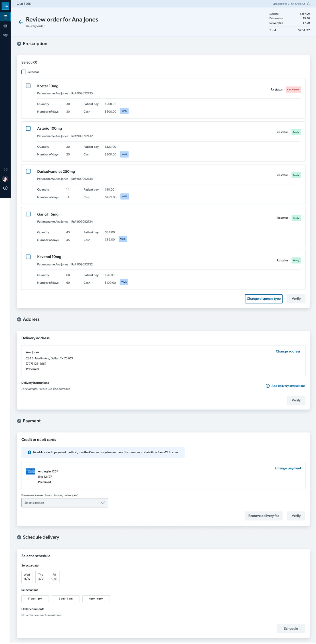Click the Schedule button

click(x=291, y=629)
